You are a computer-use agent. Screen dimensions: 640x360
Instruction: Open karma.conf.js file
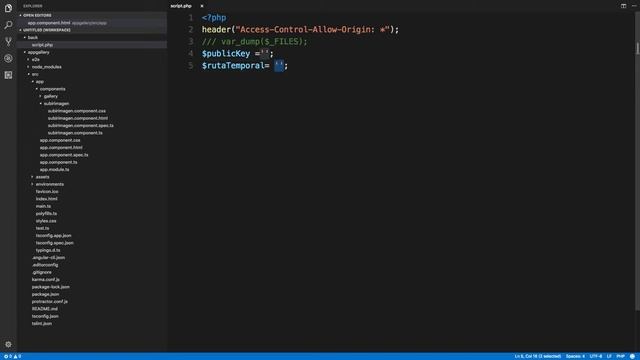tap(46, 280)
